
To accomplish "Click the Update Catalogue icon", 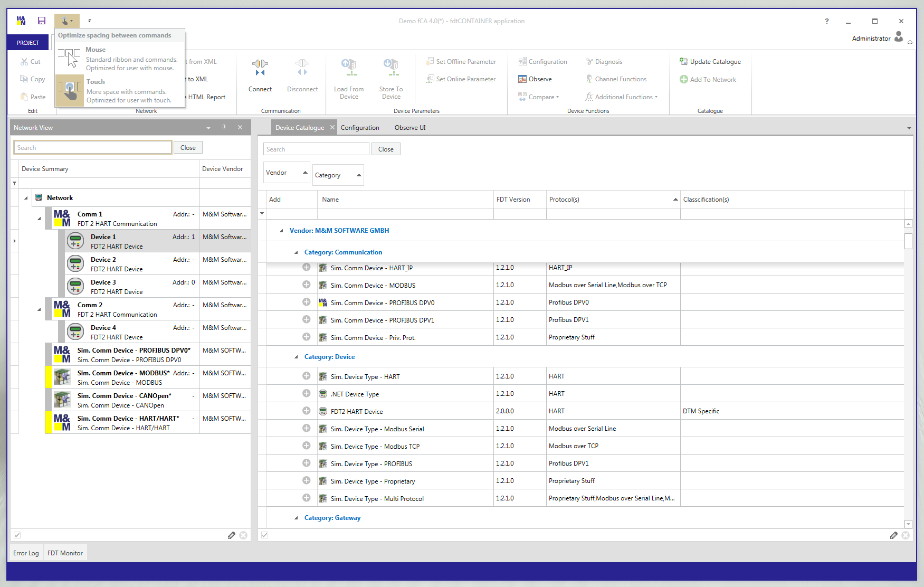I will pyautogui.click(x=684, y=61).
